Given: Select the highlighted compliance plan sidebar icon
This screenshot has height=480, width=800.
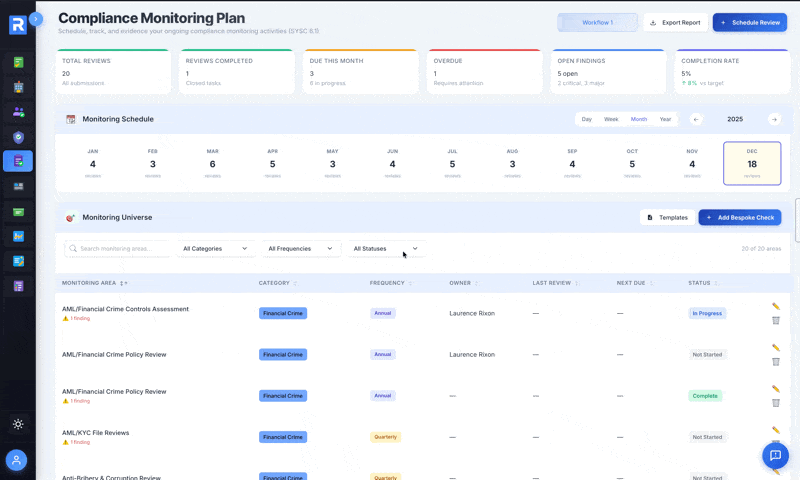Looking at the screenshot, I should pos(18,161).
